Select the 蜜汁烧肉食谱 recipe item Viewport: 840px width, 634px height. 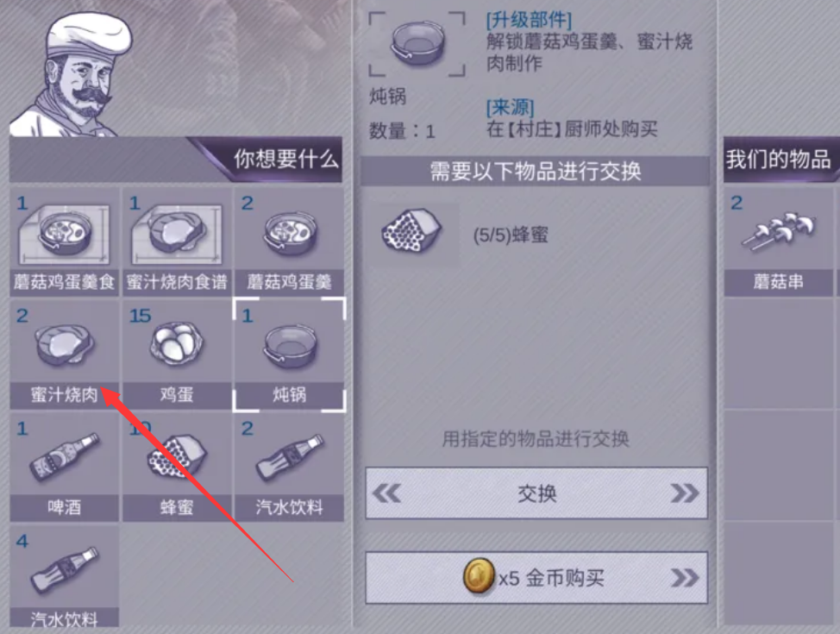[177, 242]
